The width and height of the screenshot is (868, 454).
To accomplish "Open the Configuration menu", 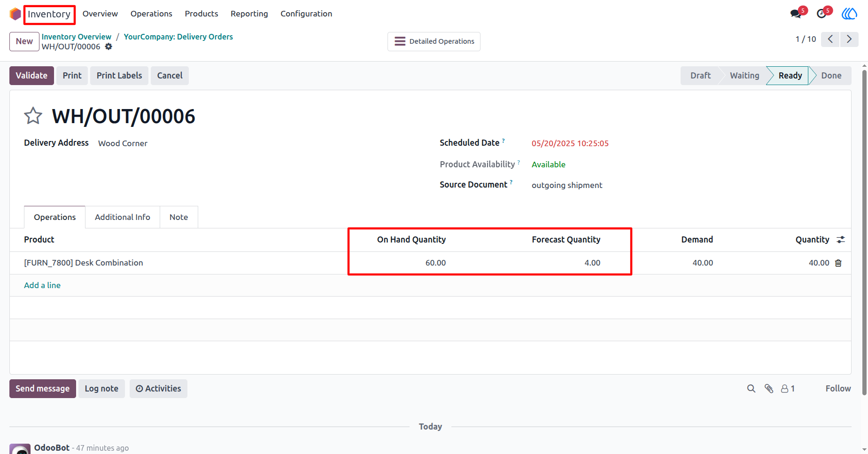I will coord(306,14).
